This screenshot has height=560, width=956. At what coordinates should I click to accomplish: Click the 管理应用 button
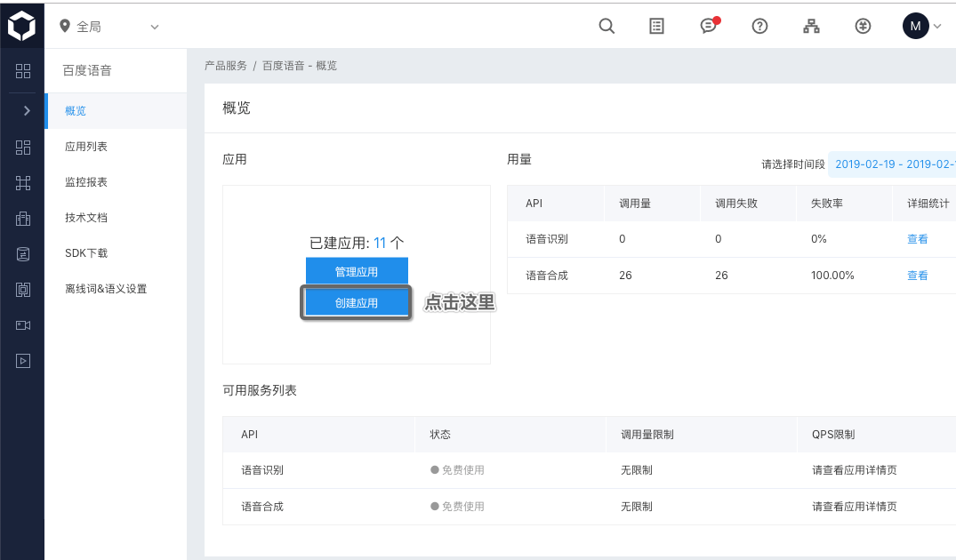click(357, 272)
